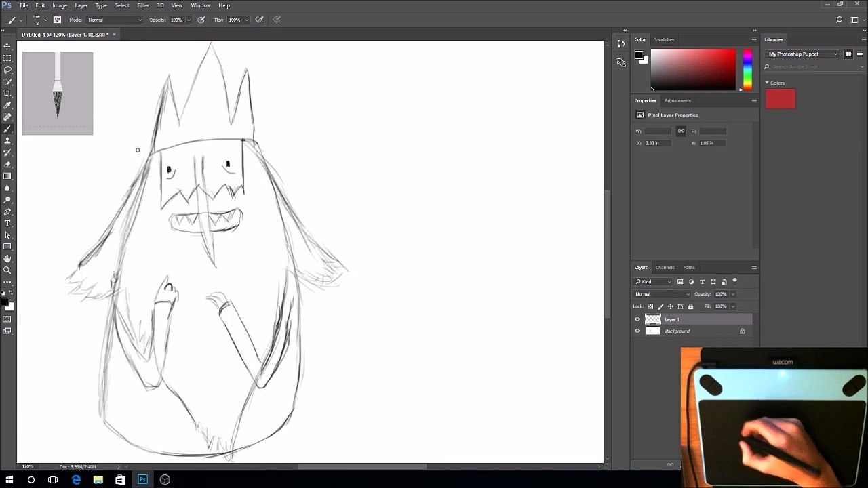Image resolution: width=868 pixels, height=488 pixels.
Task: Filter layers by pixel layers icon
Action: 680,282
